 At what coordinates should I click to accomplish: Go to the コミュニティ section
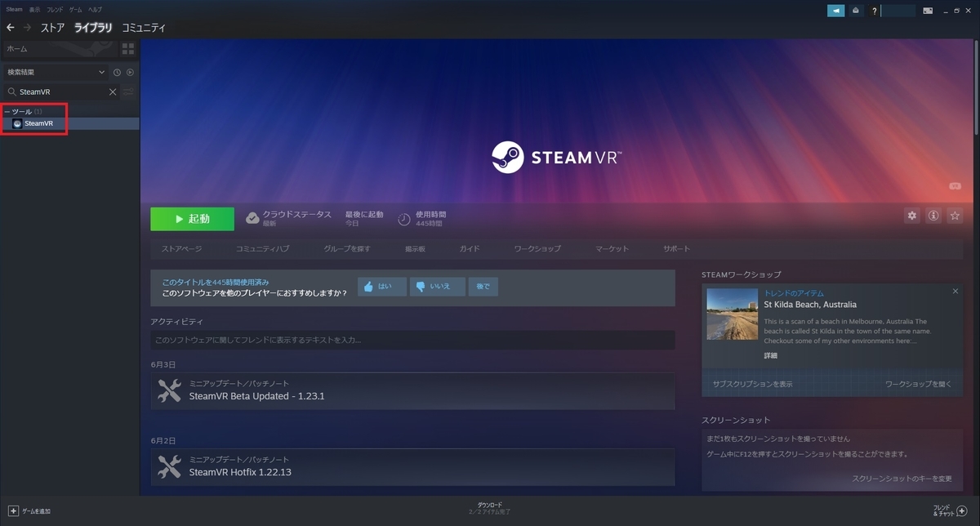(x=144, y=28)
